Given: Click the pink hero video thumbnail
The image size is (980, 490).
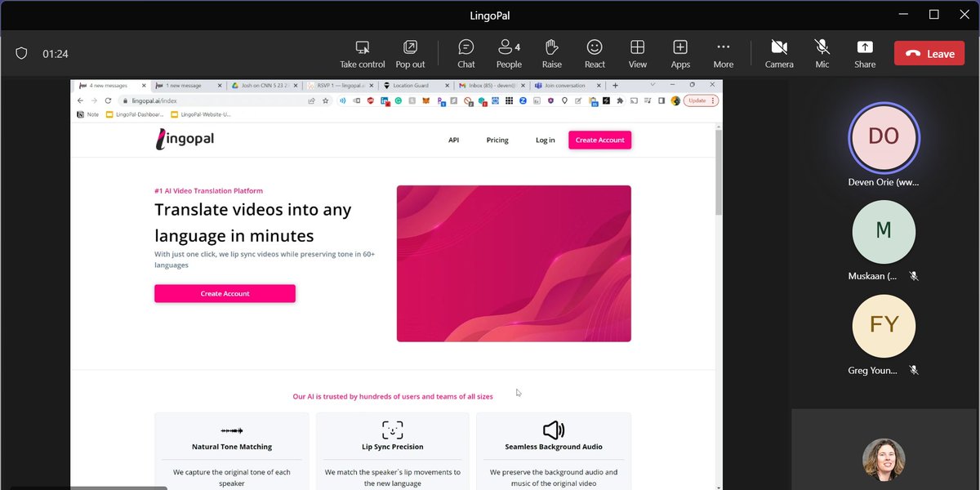Looking at the screenshot, I should (x=514, y=263).
